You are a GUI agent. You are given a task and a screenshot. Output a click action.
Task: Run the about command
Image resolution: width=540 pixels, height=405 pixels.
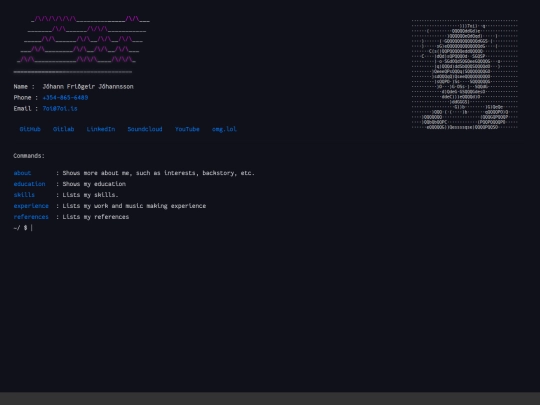tap(22, 173)
